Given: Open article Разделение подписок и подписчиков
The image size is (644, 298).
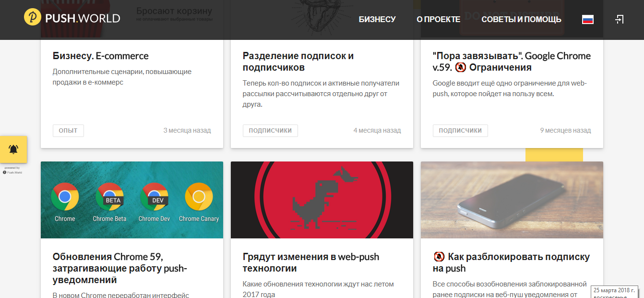Looking at the screenshot, I should pyautogui.click(x=298, y=62).
